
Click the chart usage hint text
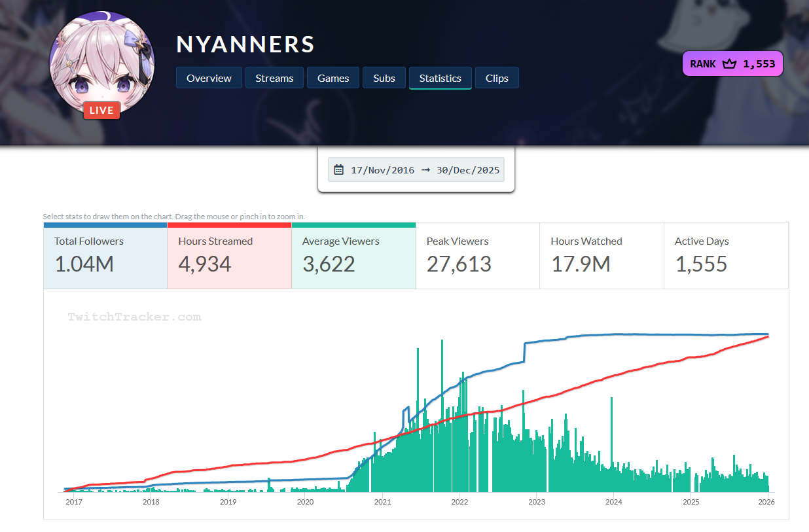click(x=174, y=217)
